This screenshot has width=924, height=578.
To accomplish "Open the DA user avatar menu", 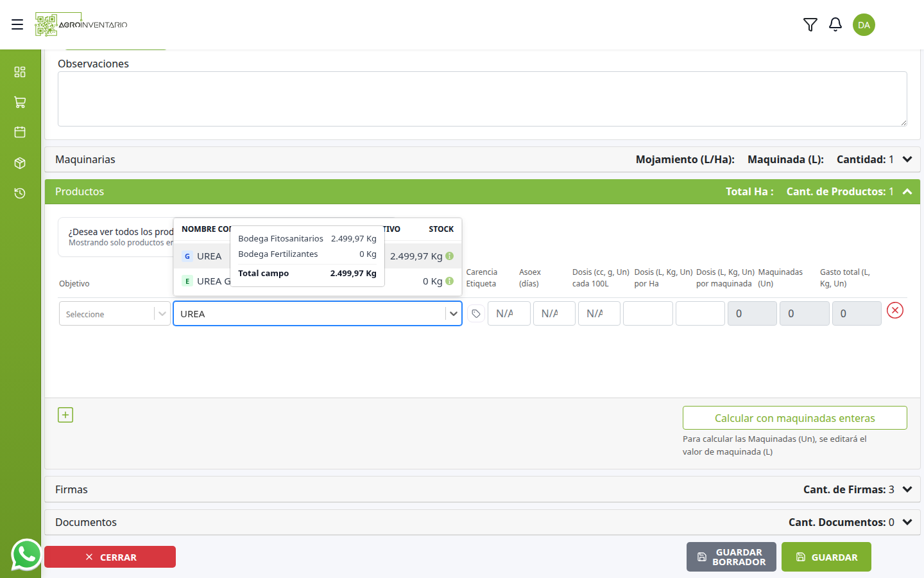I will [864, 25].
